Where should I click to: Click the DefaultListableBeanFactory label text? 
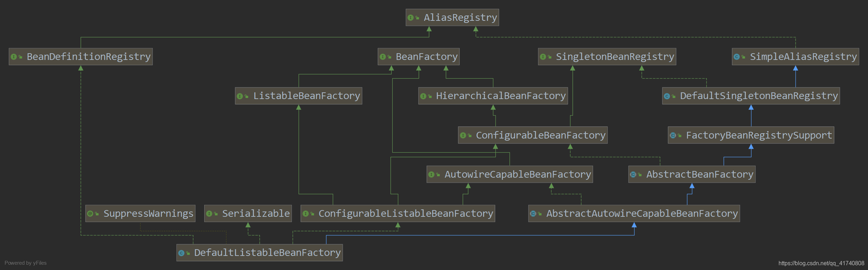click(267, 253)
